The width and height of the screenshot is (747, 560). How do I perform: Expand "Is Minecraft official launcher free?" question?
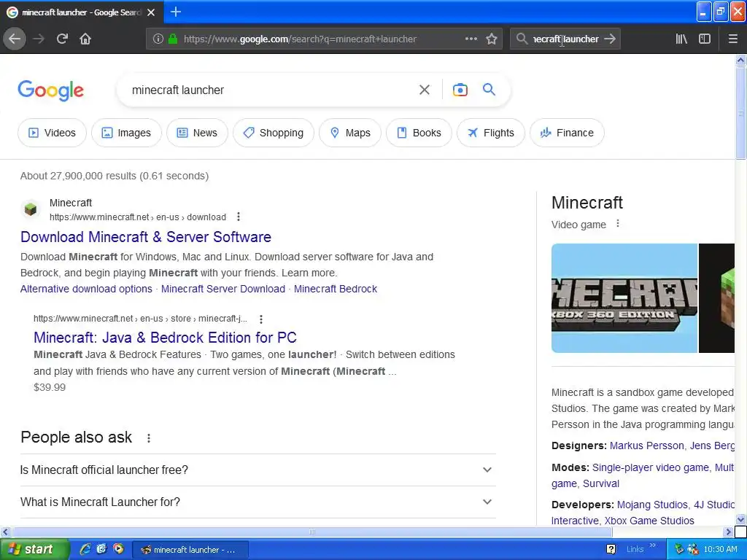tap(258, 470)
